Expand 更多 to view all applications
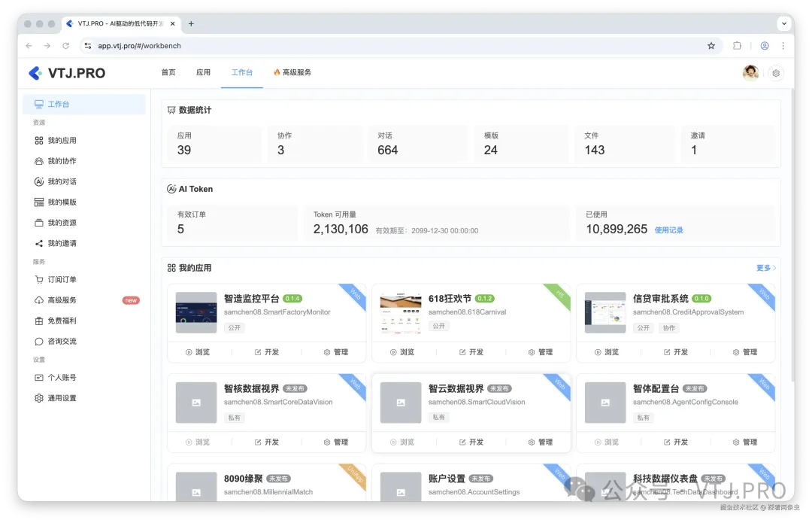812x523 pixels. pyautogui.click(x=765, y=267)
